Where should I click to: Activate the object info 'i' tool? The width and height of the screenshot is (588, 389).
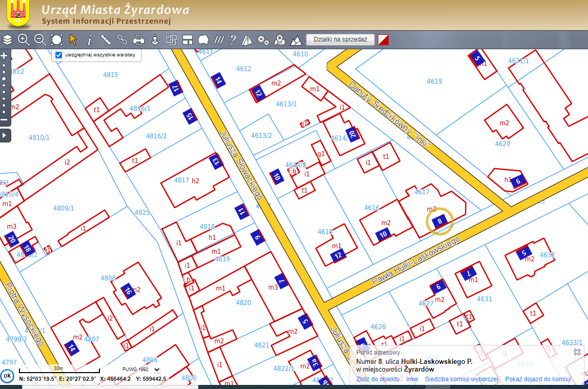tap(90, 39)
